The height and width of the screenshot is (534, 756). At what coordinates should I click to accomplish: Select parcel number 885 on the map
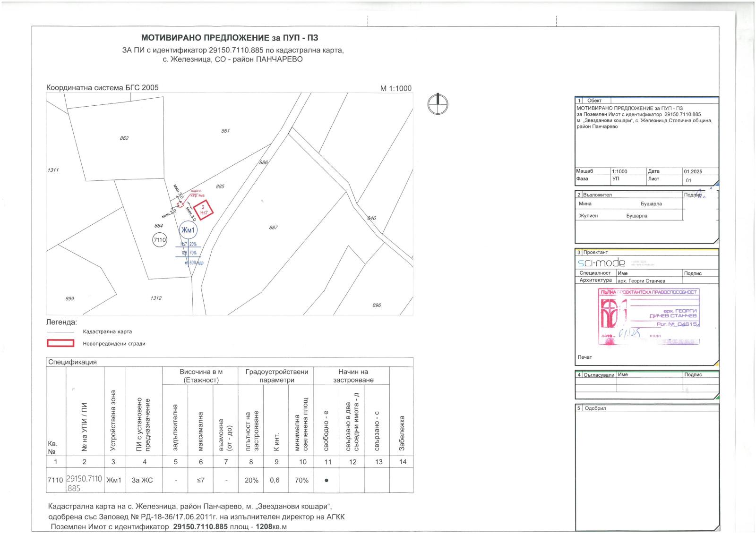click(x=220, y=186)
